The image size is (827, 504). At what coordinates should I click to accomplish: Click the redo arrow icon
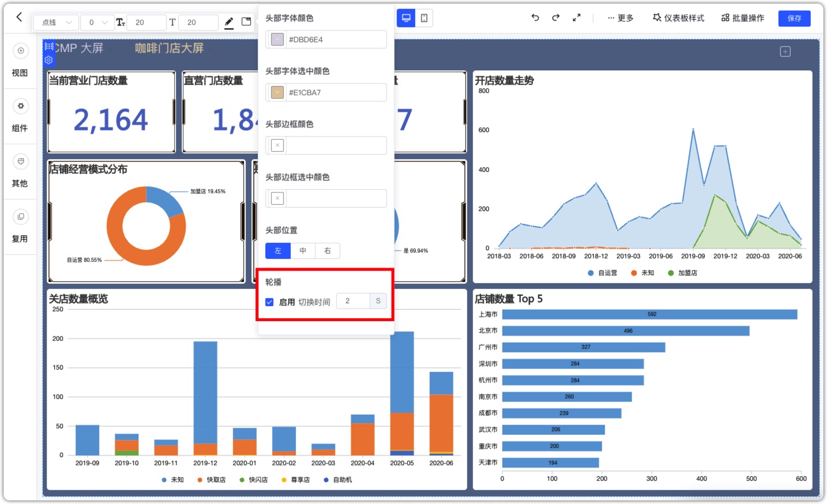(555, 18)
